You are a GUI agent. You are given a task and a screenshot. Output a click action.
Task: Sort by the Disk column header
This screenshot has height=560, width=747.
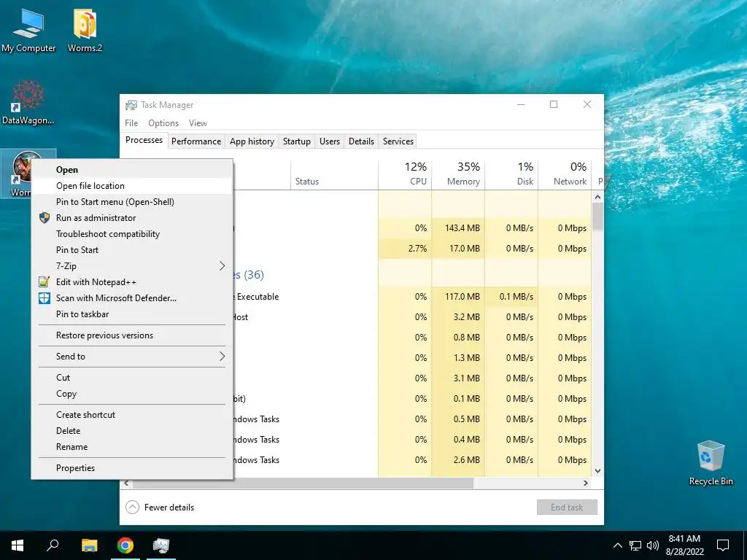511,174
